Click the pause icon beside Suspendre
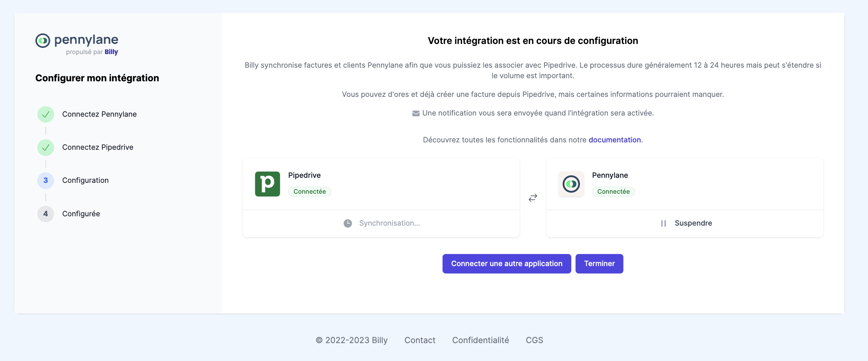The image size is (868, 361). (x=663, y=223)
